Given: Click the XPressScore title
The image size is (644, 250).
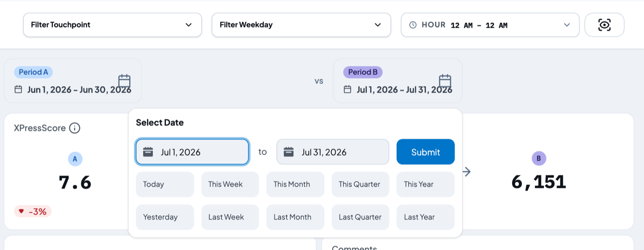Looking at the screenshot, I should click(x=40, y=128).
